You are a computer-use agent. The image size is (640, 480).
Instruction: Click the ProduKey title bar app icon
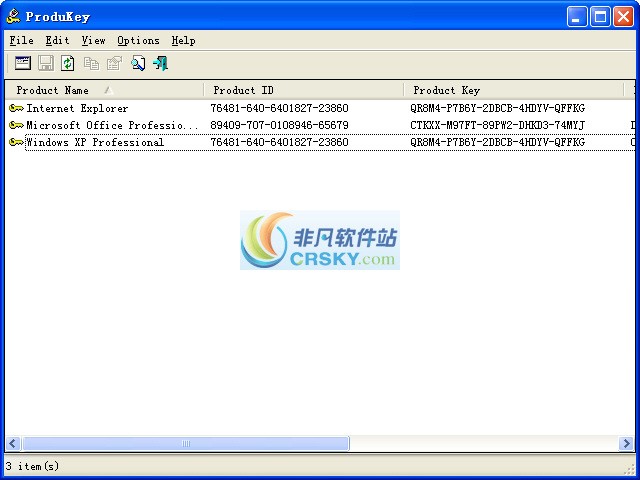(x=13, y=16)
